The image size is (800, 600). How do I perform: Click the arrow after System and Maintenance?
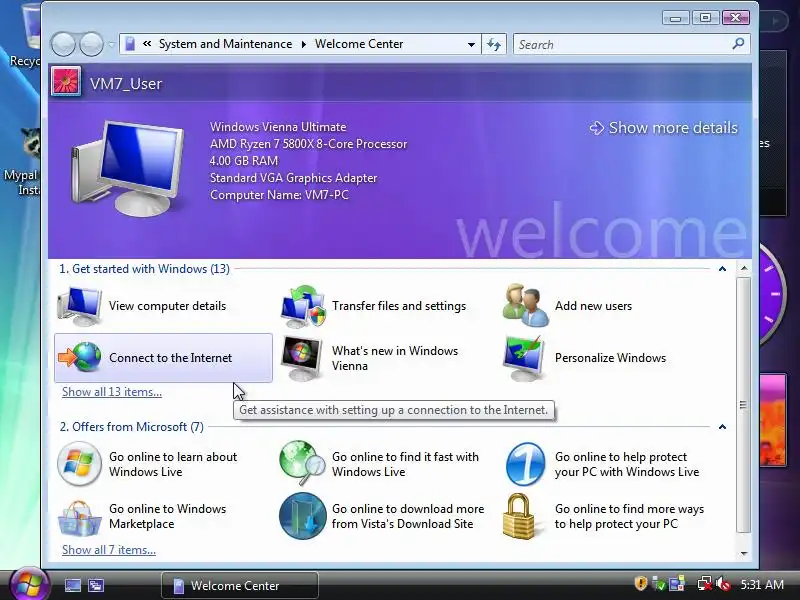point(304,44)
